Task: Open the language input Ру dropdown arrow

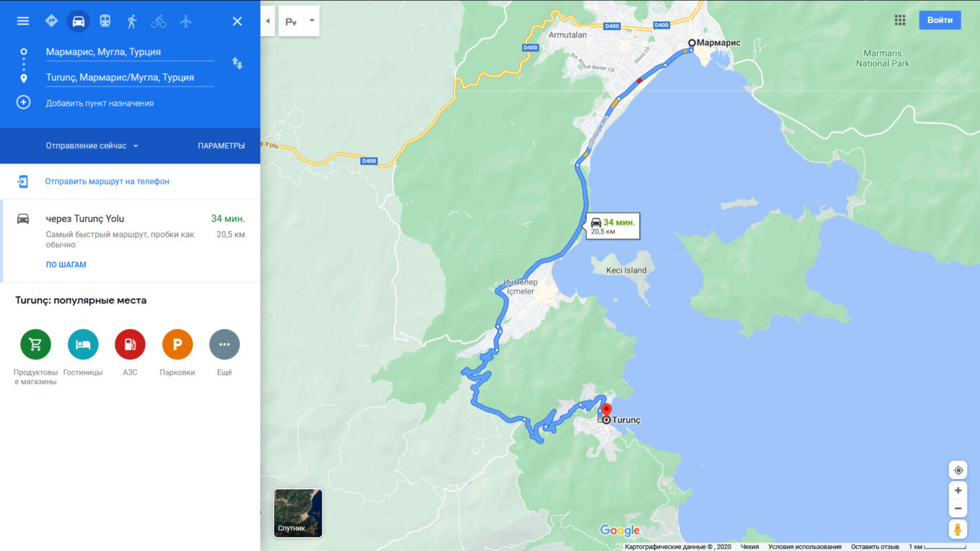Action: (x=312, y=21)
